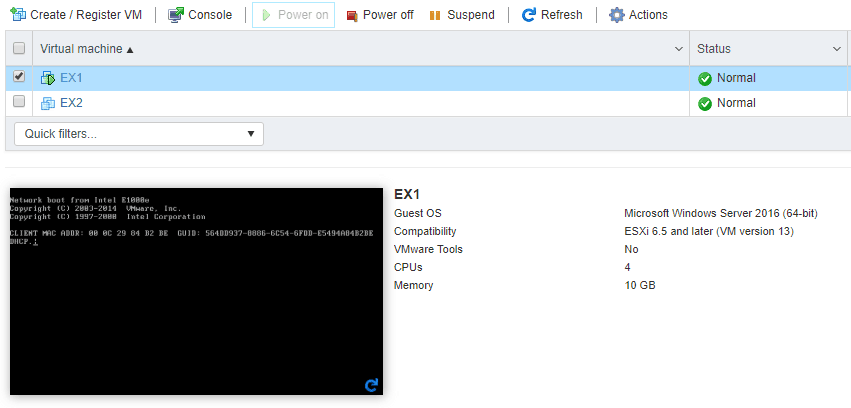Click the Actions gear icon
851x408 pixels.
617,15
